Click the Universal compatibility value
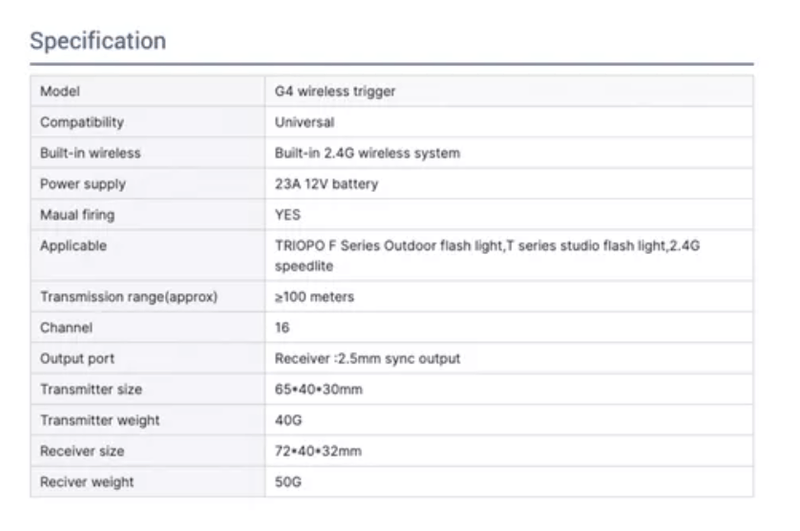 coord(305,122)
